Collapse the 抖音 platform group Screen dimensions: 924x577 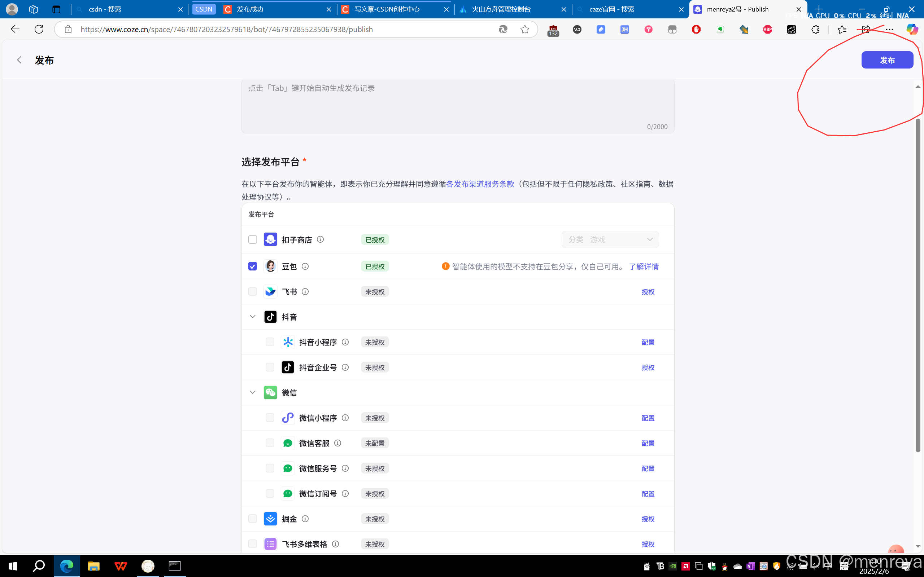(252, 317)
